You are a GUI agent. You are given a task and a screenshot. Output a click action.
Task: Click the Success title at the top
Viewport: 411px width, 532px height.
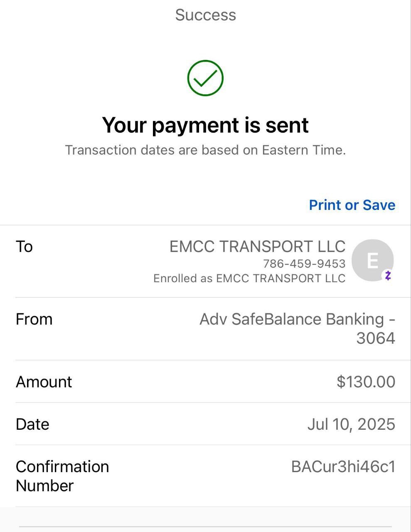pos(205,15)
